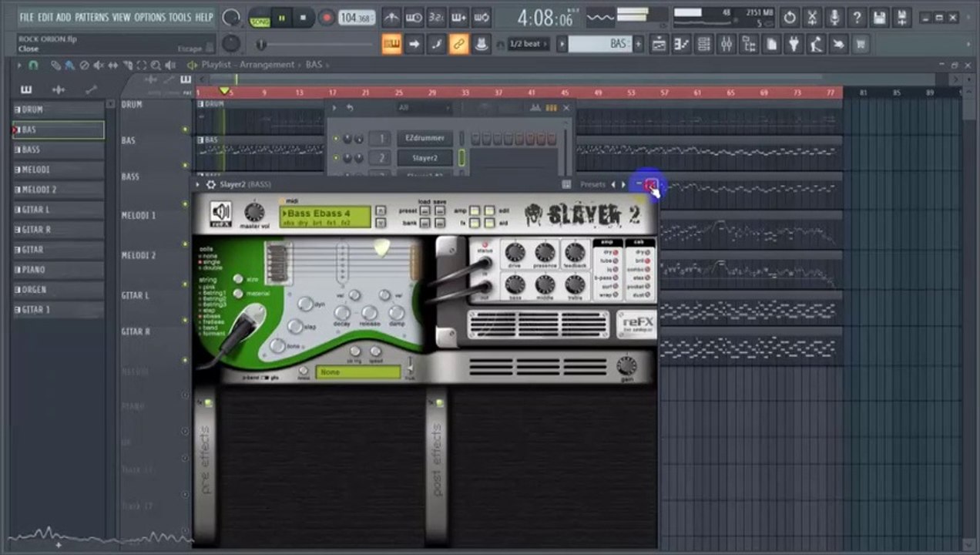Click the tempo field showing 104
980x555 pixels.
[x=357, y=18]
